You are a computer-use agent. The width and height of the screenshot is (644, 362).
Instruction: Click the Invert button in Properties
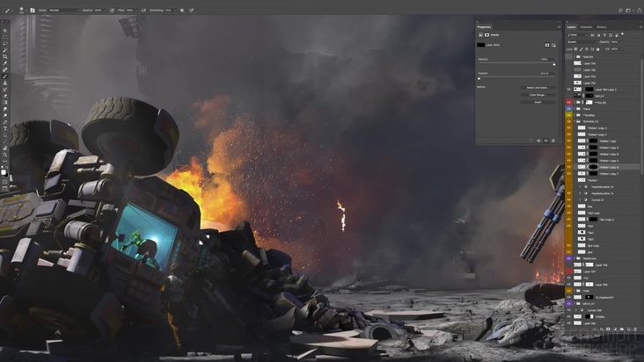(x=538, y=103)
